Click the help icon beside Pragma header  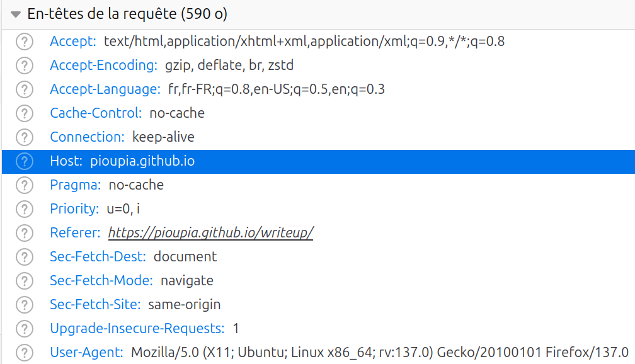pos(24,185)
